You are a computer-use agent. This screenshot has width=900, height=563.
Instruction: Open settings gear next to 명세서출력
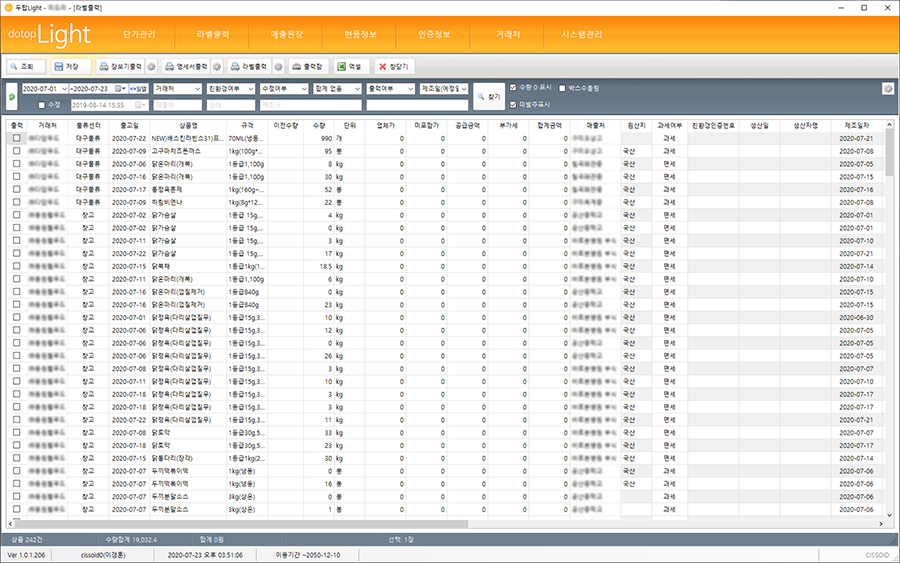pos(217,66)
